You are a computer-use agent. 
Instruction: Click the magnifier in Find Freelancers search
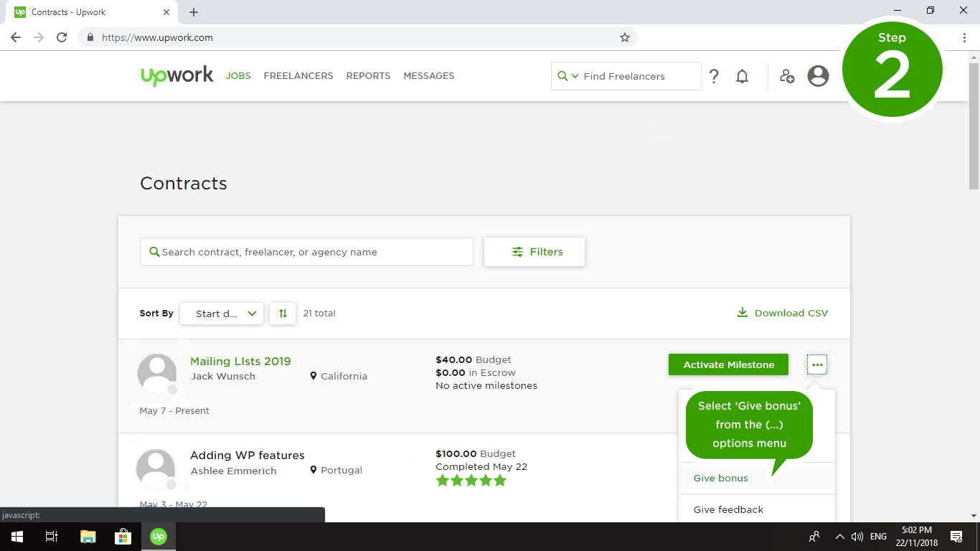click(x=562, y=75)
